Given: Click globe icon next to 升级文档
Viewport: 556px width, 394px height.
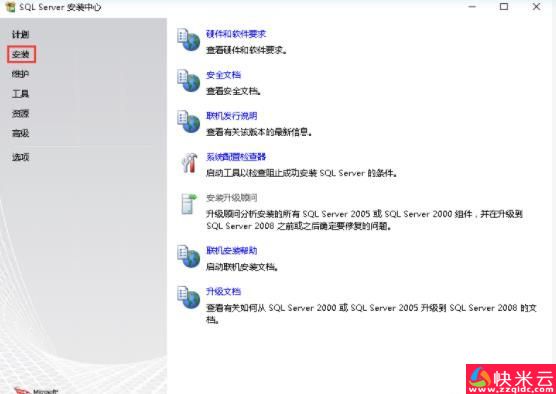Looking at the screenshot, I should tap(188, 297).
